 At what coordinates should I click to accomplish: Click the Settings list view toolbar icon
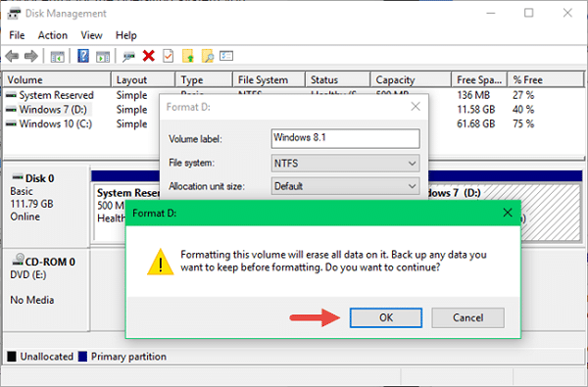coord(226,56)
